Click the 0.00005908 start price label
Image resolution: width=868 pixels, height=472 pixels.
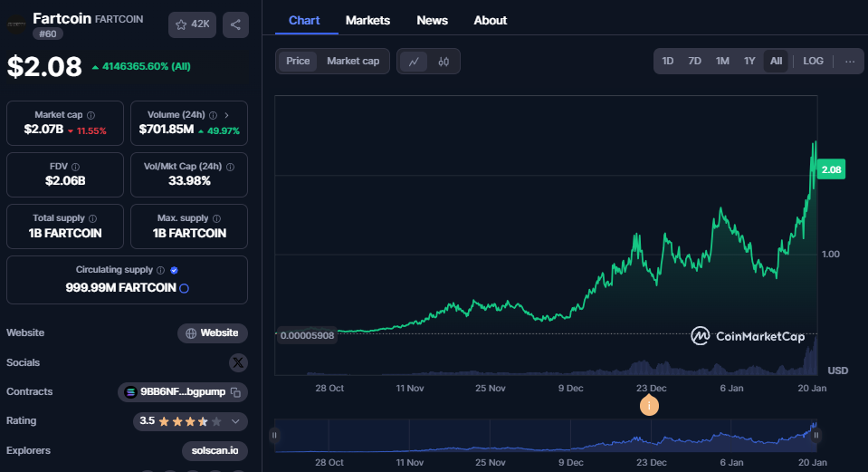307,336
